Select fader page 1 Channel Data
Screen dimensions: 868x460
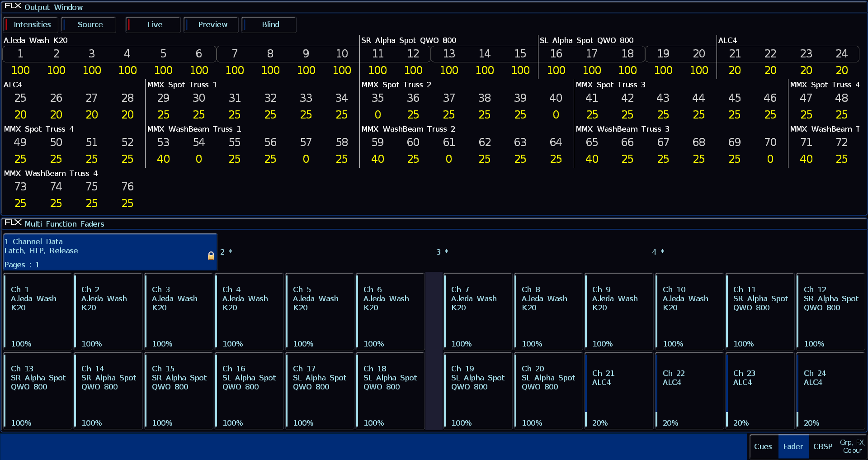click(x=110, y=252)
